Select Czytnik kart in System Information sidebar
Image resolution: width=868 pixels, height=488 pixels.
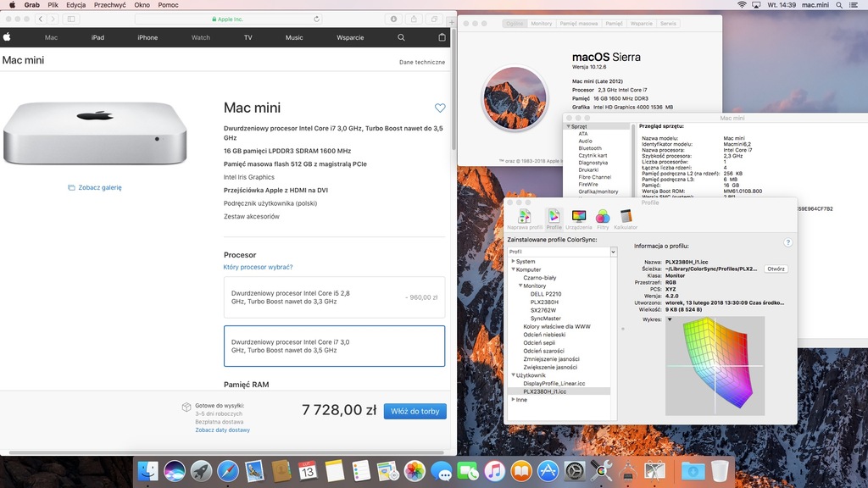click(x=593, y=156)
